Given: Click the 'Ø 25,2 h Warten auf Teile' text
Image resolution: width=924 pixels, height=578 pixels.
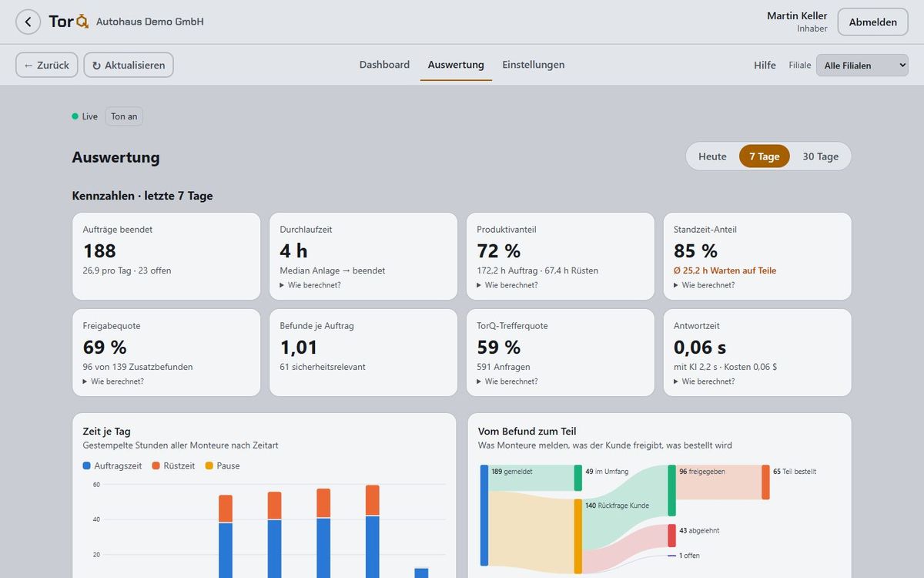Looking at the screenshot, I should pyautogui.click(x=725, y=271).
